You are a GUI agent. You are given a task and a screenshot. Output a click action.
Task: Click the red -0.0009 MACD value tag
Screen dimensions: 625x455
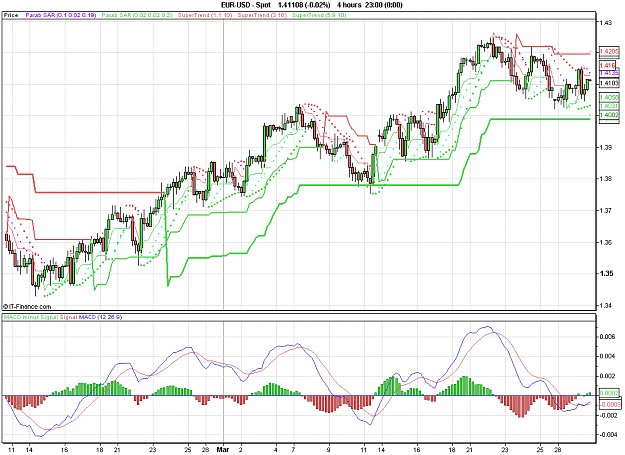[609, 404]
